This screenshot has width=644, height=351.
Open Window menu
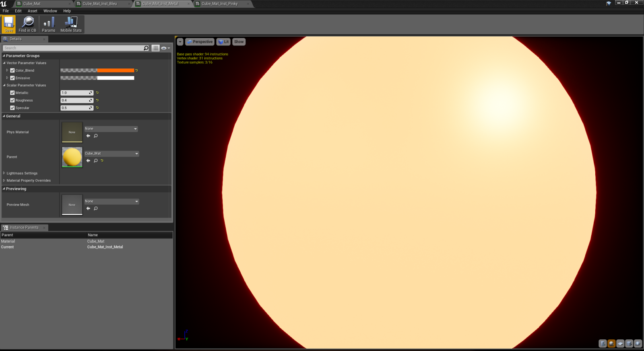(50, 11)
